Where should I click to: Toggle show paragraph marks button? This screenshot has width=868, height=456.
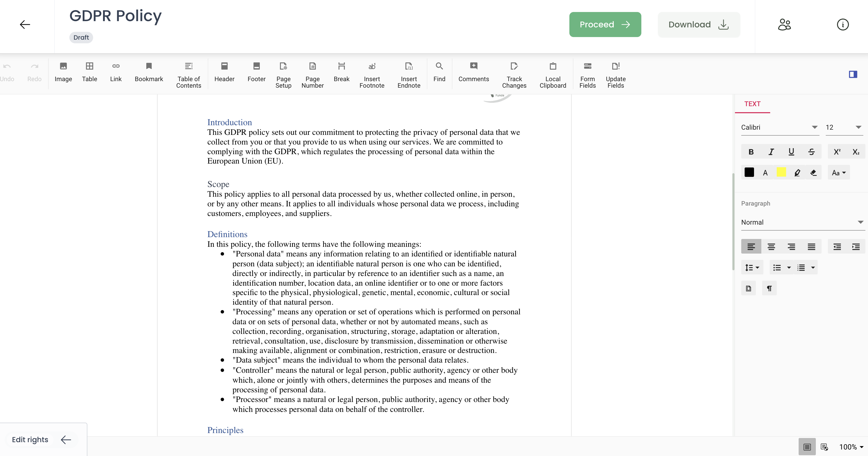(769, 289)
